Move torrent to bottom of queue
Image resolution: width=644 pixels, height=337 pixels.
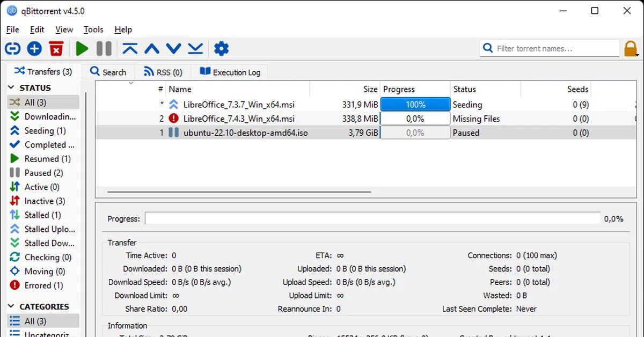[x=195, y=49]
